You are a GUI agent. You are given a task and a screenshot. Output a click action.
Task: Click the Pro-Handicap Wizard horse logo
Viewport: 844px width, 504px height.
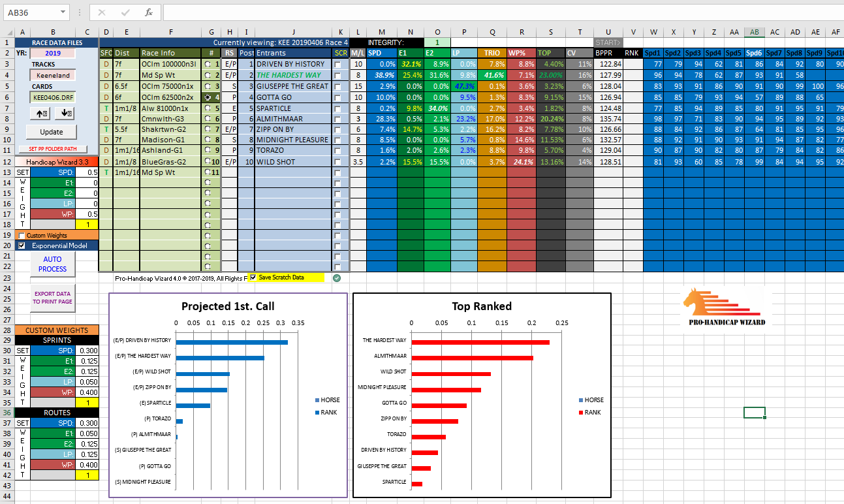(x=727, y=308)
